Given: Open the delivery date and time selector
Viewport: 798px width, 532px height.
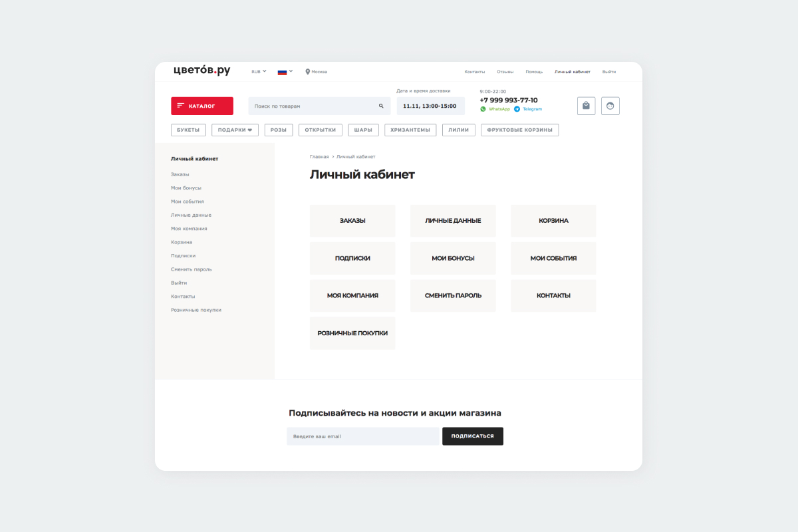Looking at the screenshot, I should (430, 106).
